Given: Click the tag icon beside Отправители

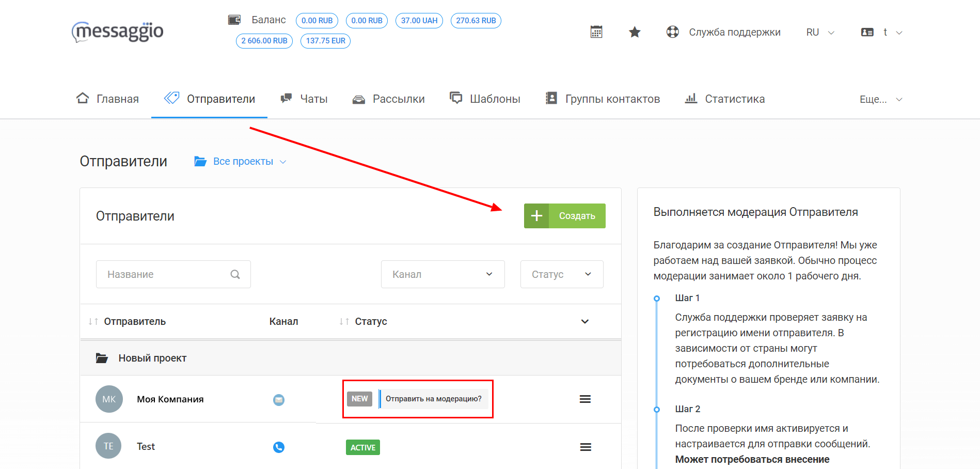Looking at the screenshot, I should point(172,98).
